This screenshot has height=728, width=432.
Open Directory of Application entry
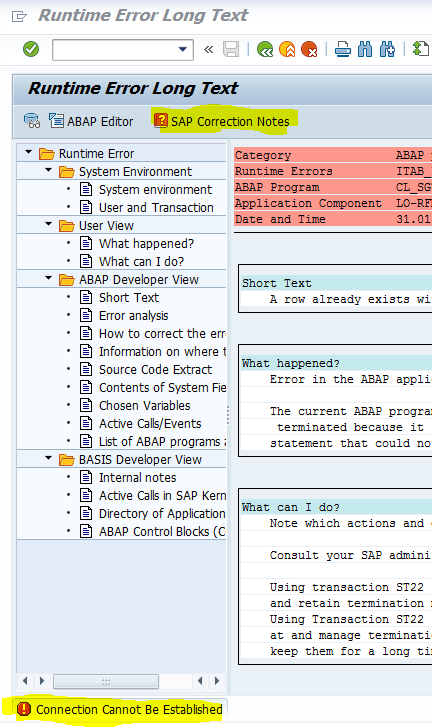162,514
